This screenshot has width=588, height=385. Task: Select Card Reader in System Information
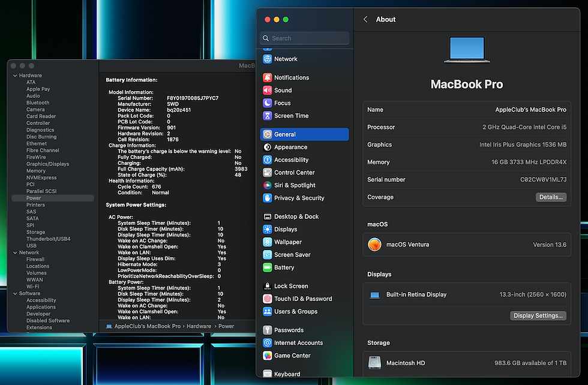[x=41, y=116]
